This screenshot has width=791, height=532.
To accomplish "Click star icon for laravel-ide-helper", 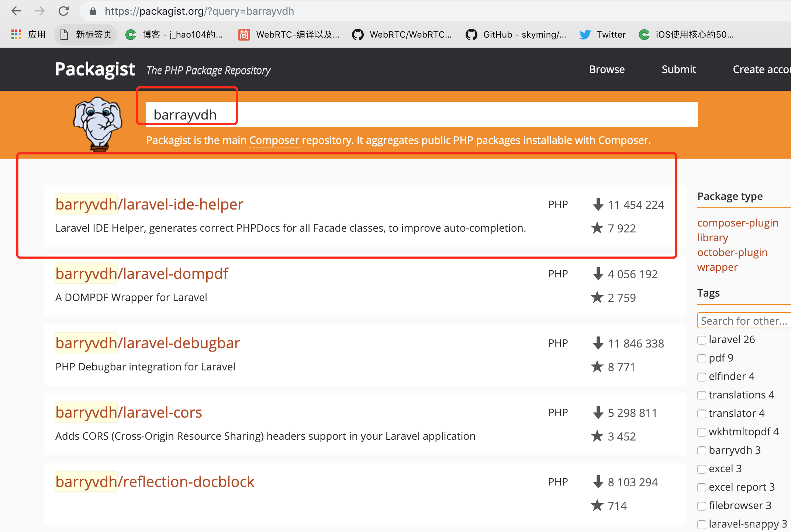I will point(597,228).
